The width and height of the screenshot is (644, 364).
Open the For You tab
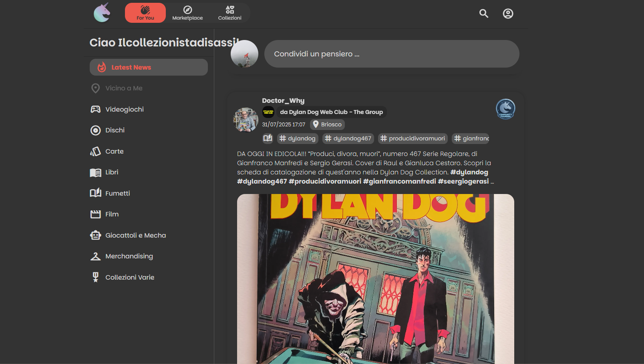(x=145, y=13)
